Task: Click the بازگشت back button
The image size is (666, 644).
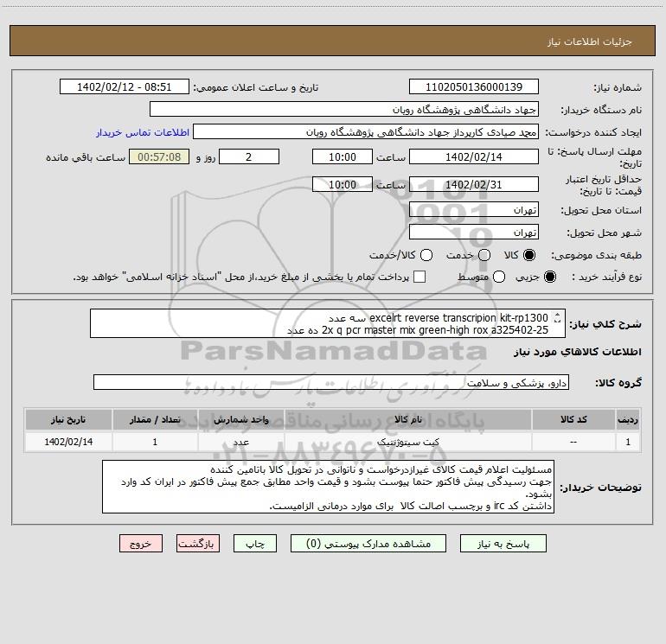Action: 198,544
